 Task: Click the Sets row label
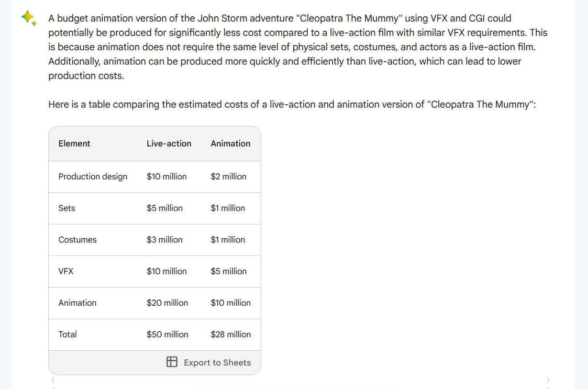(x=67, y=208)
